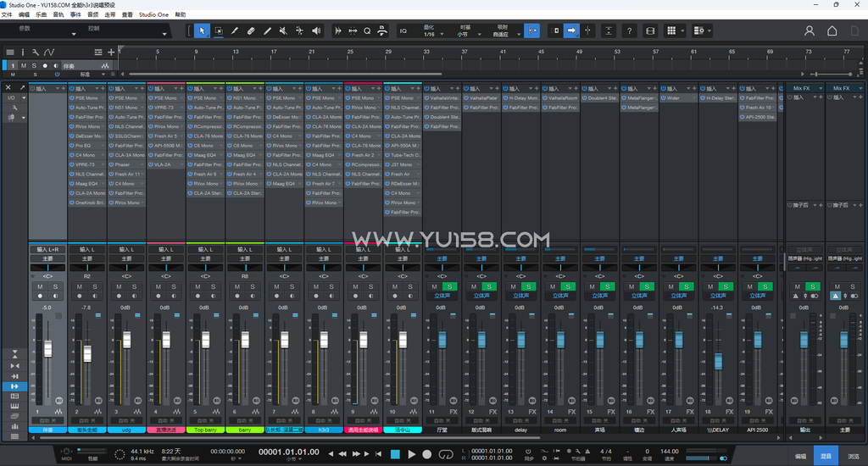Click the Play button in transport
The height and width of the screenshot is (466, 868).
411,454
